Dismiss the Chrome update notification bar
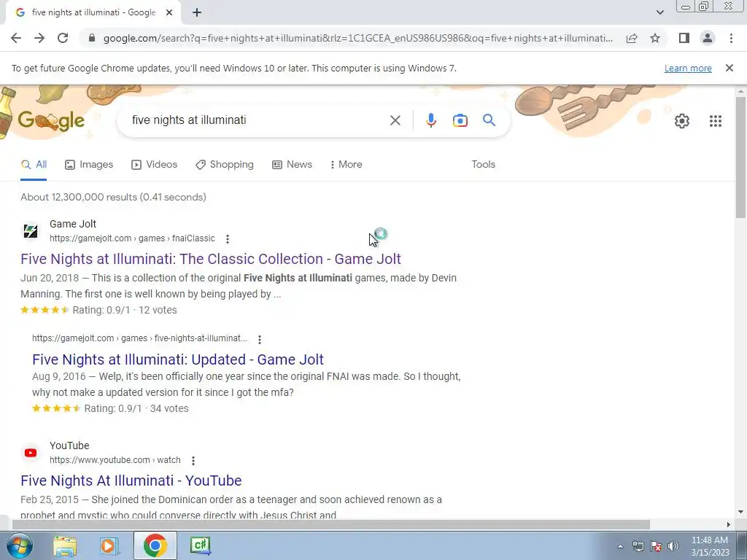Screen dimensions: 747x560 click(729, 68)
